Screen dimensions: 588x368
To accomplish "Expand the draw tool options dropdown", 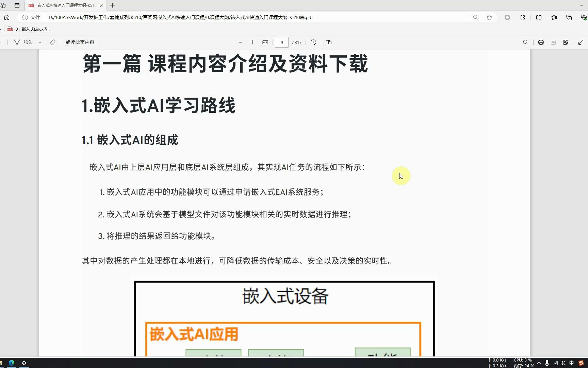I will point(40,42).
